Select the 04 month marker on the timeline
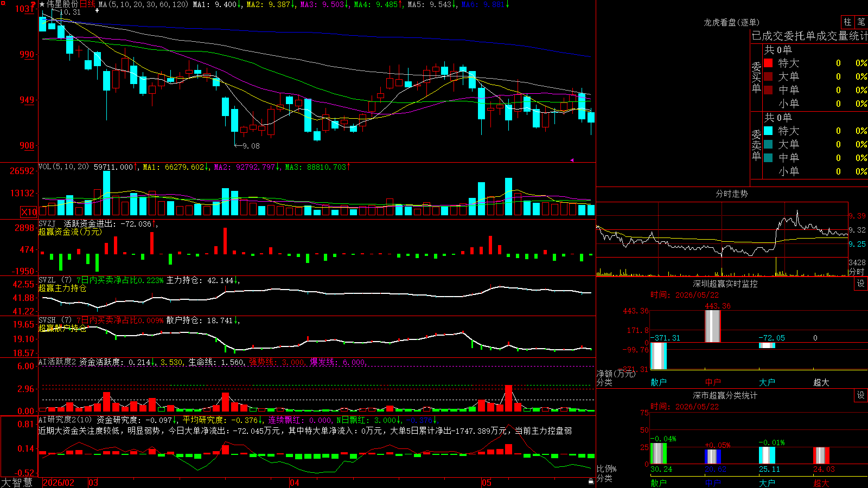Viewport: 868px width, 488px height. click(x=295, y=483)
